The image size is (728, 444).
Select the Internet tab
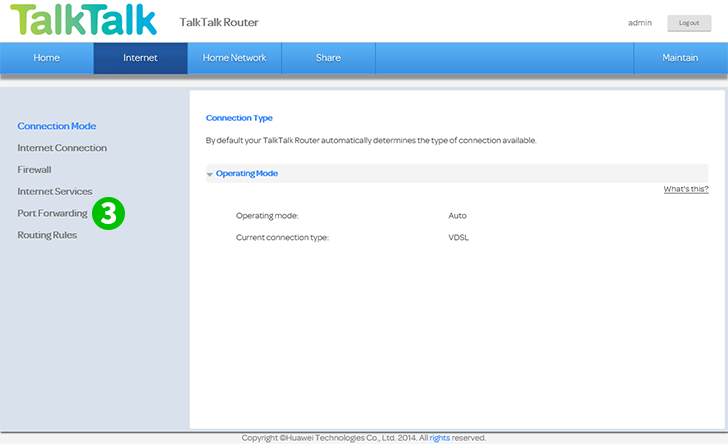click(x=140, y=58)
